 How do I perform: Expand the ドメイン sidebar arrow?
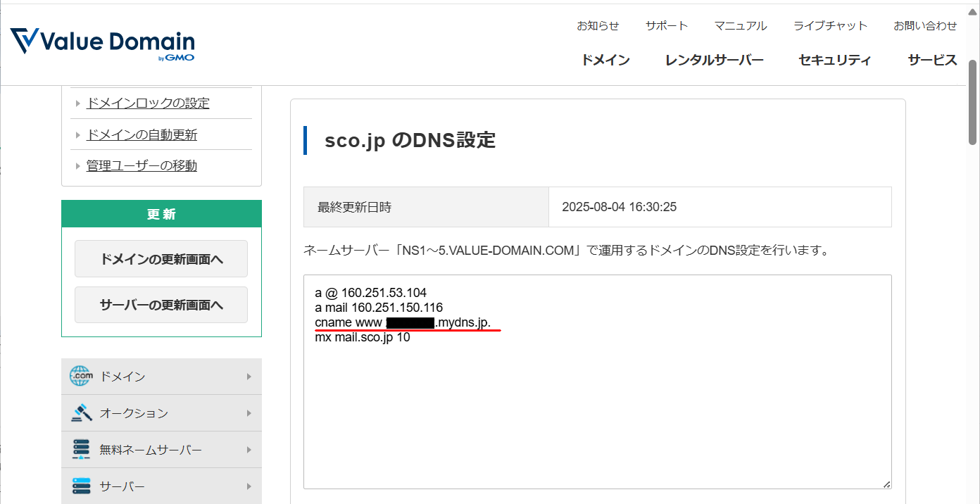pos(249,377)
